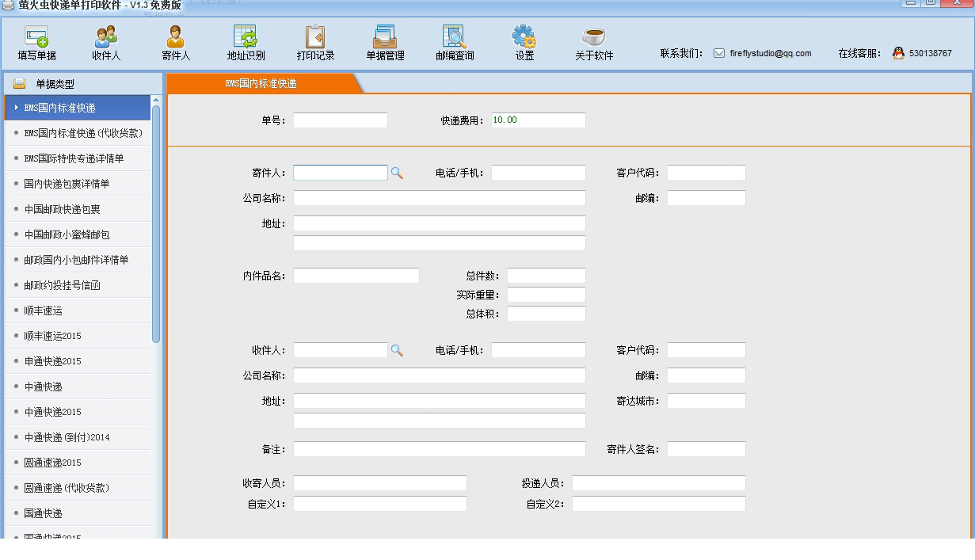Image resolution: width=975 pixels, height=560 pixels.
Task: Open the 填写单据 toolbar icon
Action: tap(36, 44)
